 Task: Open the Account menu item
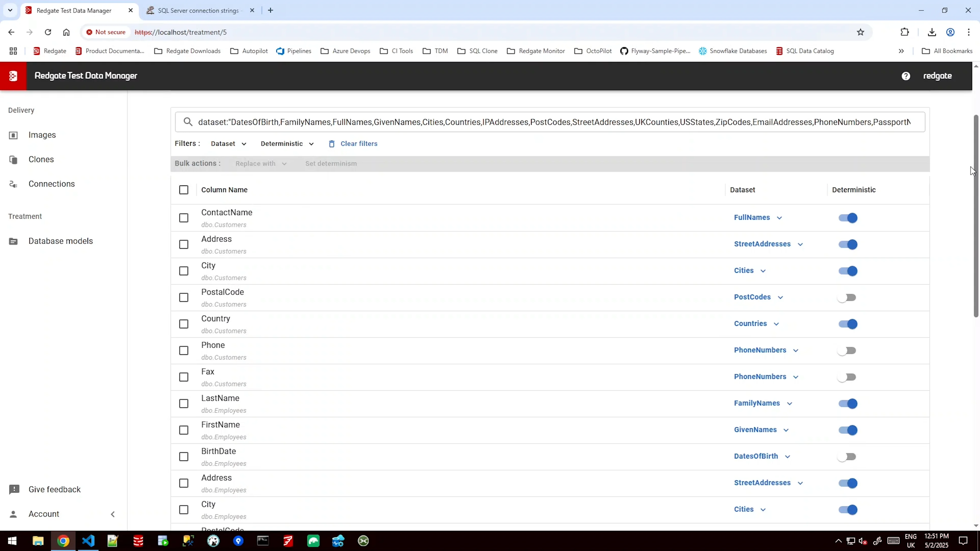(44, 514)
